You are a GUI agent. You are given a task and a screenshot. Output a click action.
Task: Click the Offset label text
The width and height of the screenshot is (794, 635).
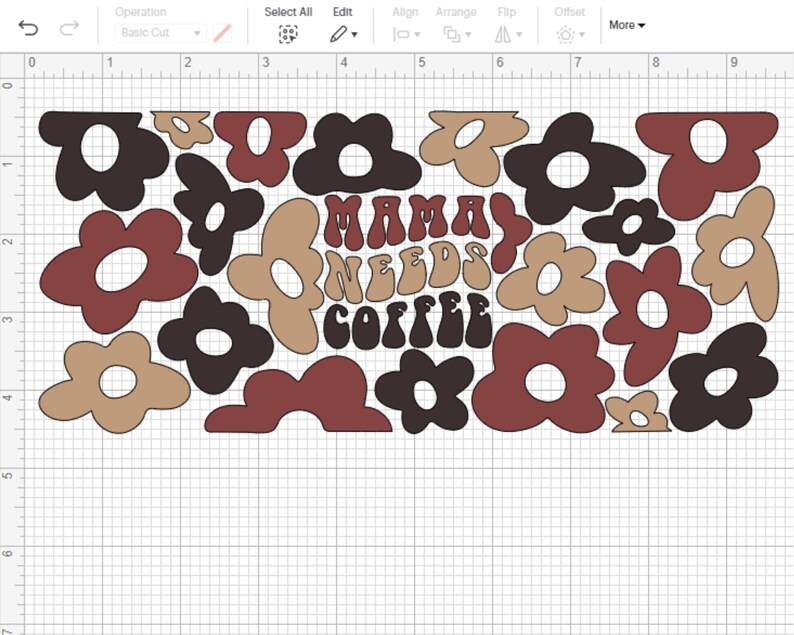[569, 12]
